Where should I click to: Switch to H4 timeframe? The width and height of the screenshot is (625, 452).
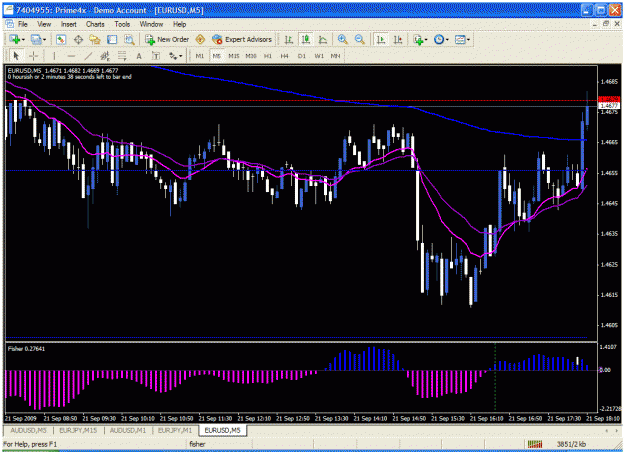tap(284, 56)
